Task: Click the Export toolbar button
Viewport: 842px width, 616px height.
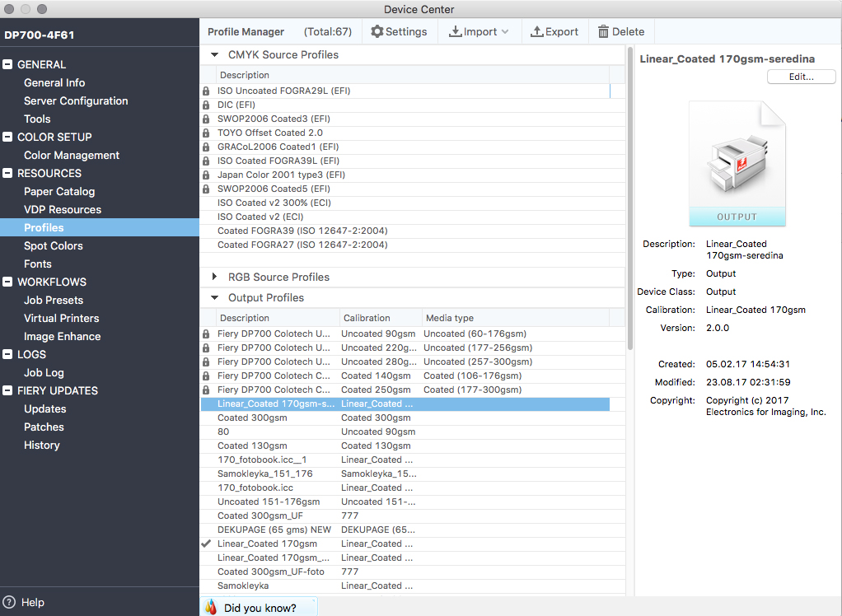Action: (x=555, y=31)
